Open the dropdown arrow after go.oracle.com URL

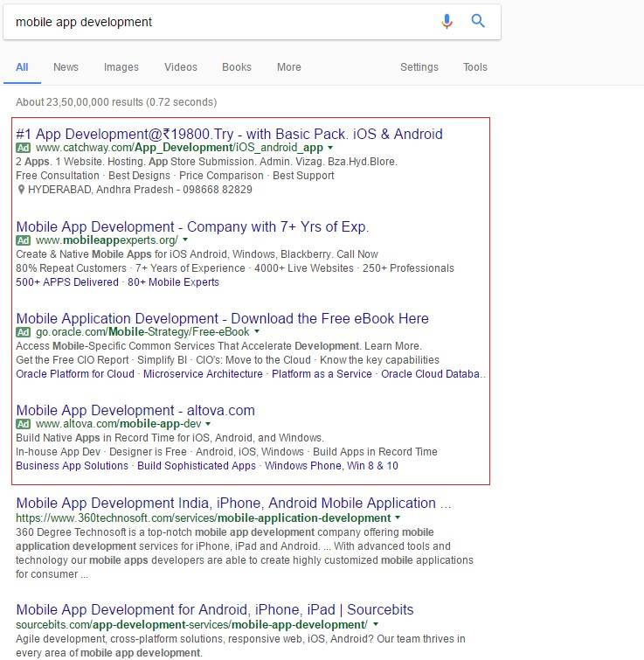(x=257, y=331)
